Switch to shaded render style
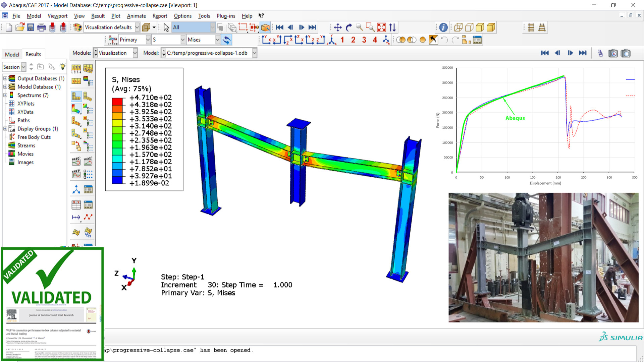 pyautogui.click(x=491, y=27)
